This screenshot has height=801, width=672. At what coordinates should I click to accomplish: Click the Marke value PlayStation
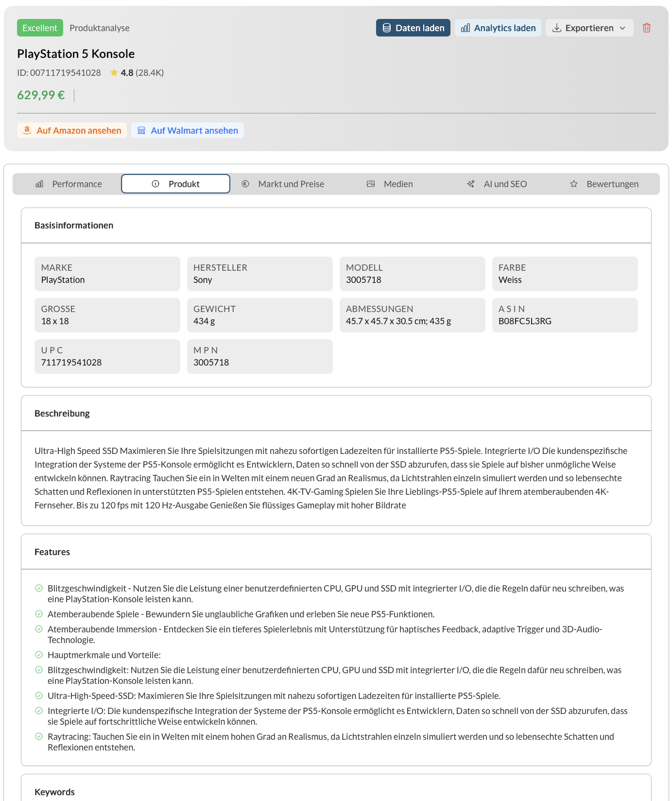click(x=63, y=280)
